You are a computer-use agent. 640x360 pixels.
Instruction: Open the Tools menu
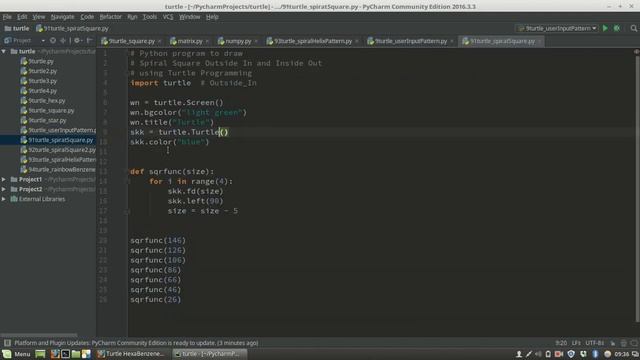150,17
